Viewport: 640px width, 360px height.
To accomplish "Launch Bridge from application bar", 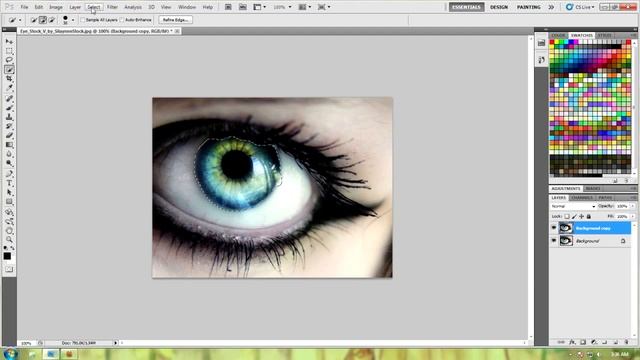I will 228,7.
